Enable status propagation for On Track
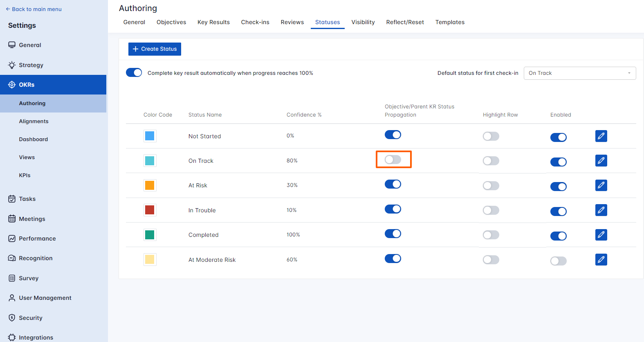The height and width of the screenshot is (342, 644). click(393, 160)
